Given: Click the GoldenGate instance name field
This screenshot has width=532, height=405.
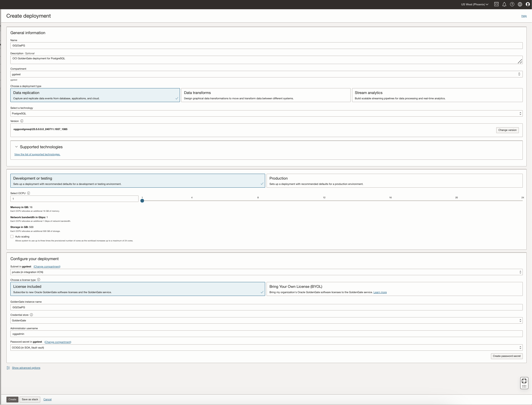Looking at the screenshot, I should point(266,307).
